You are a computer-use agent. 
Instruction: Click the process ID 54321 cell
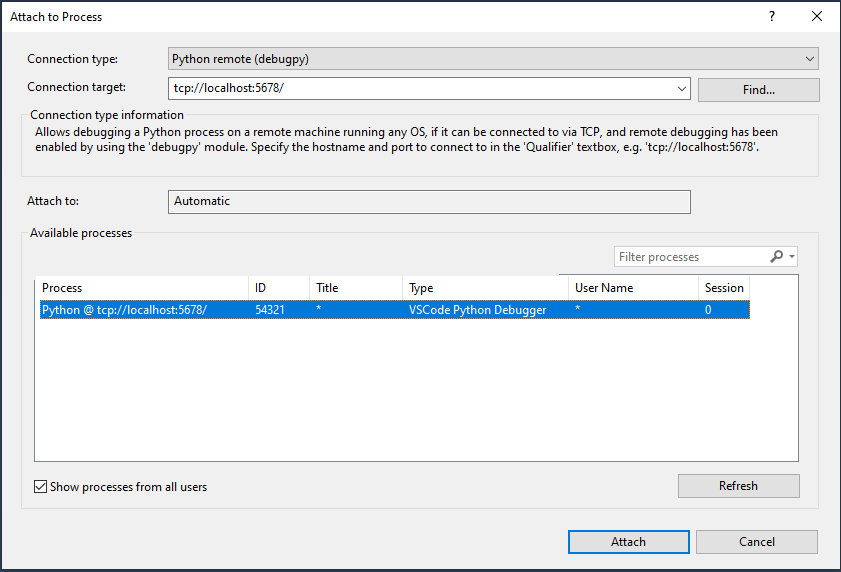click(x=270, y=310)
